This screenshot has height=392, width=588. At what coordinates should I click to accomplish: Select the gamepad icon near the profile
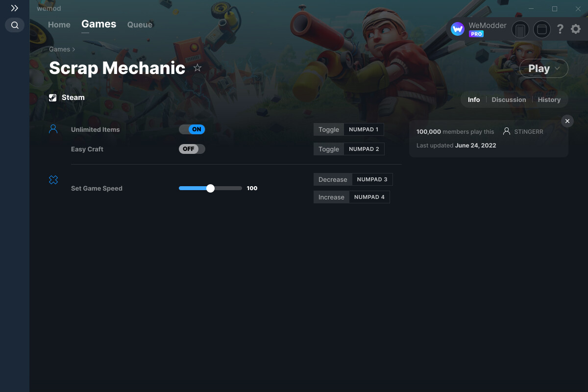coord(520,29)
